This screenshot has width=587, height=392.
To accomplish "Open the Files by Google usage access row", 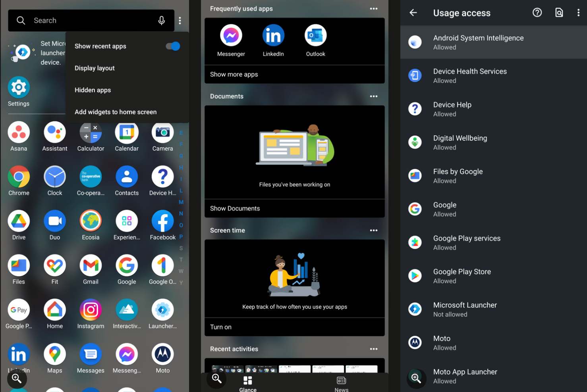I will coord(494,175).
